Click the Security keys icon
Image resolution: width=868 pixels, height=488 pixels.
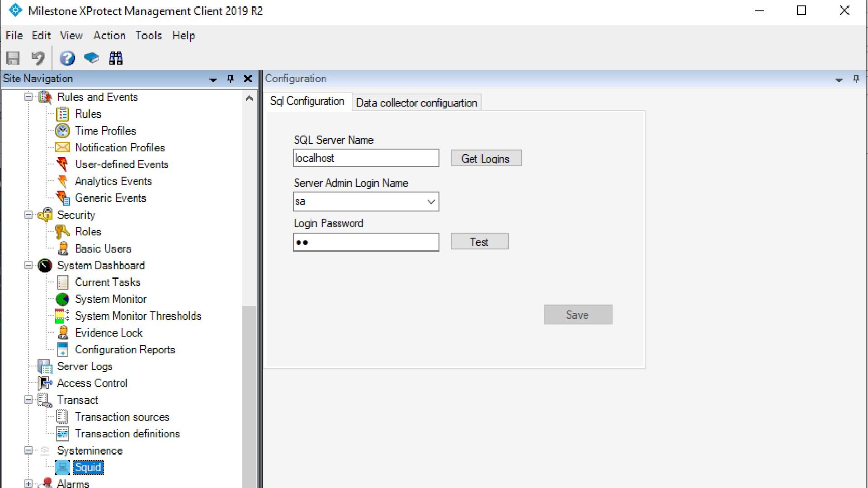click(x=45, y=215)
